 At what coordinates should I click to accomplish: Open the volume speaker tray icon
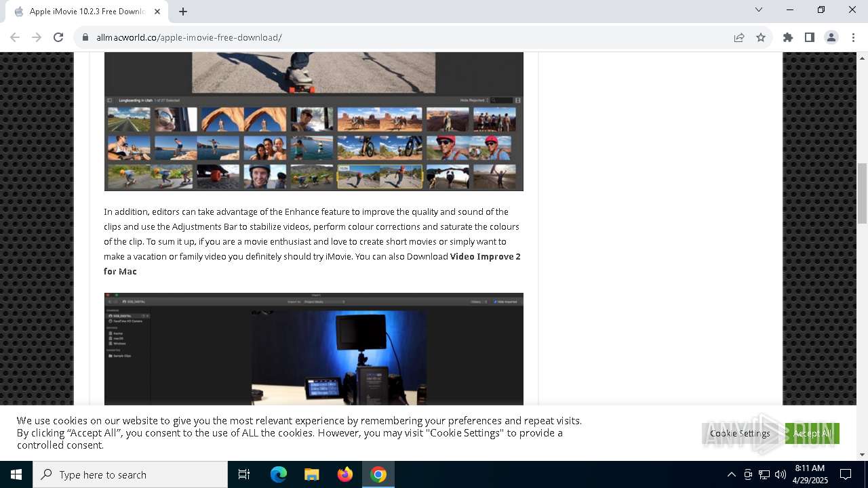click(x=781, y=474)
